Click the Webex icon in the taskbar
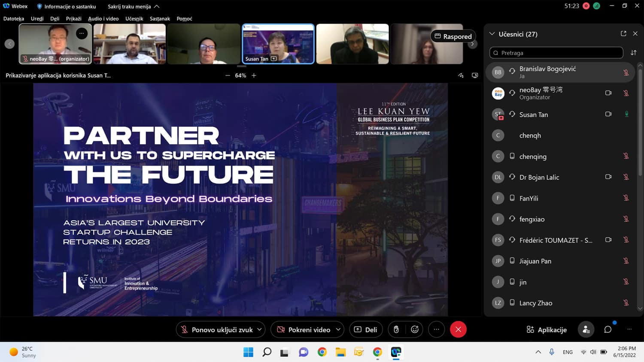Image resolution: width=644 pixels, height=362 pixels. click(x=396, y=352)
